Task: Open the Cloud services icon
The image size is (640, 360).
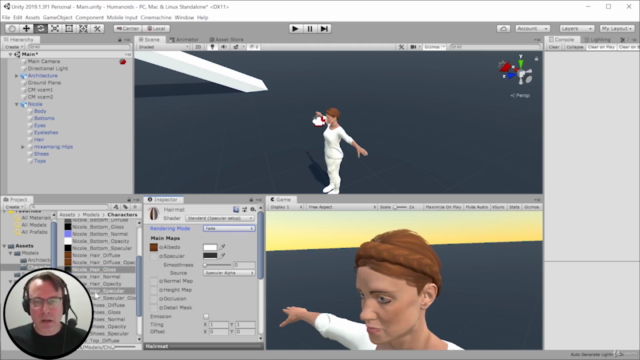Action: (x=503, y=29)
